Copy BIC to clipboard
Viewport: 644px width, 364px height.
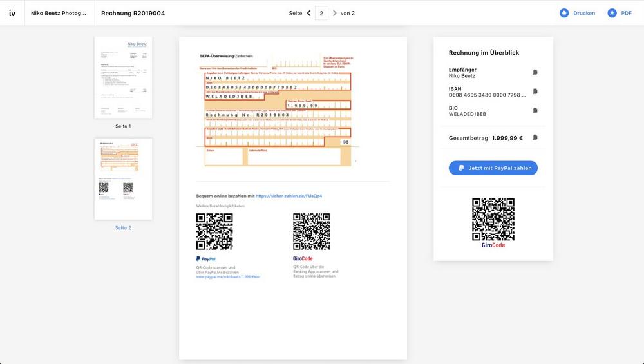(x=535, y=111)
